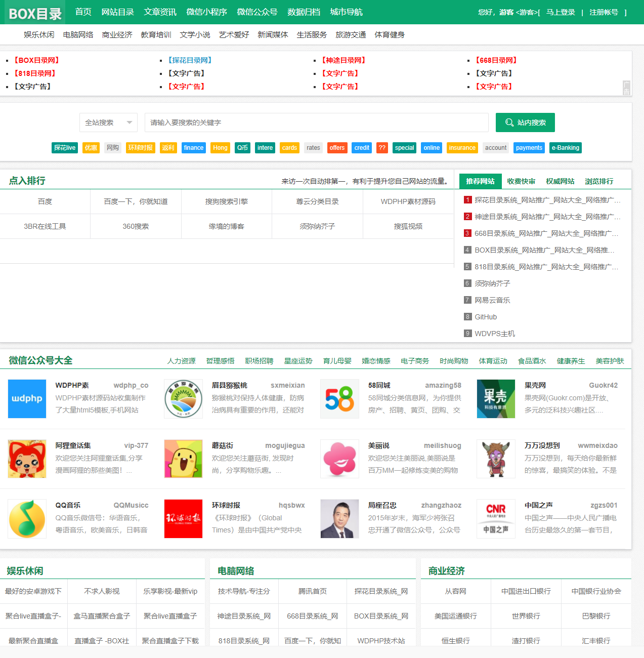Image resolution: width=644 pixels, height=658 pixels.
Task: Filter WeChat accounts by 美容护肤
Action: point(610,361)
